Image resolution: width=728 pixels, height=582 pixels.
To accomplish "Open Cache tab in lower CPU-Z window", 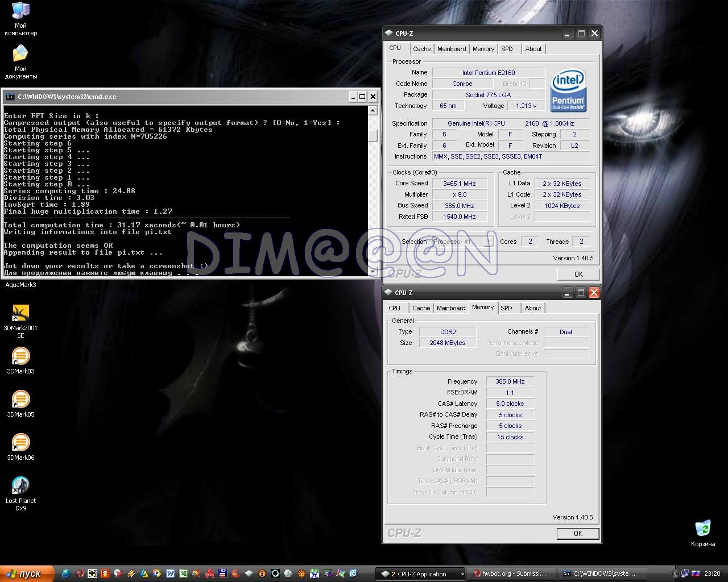I will coord(421,308).
